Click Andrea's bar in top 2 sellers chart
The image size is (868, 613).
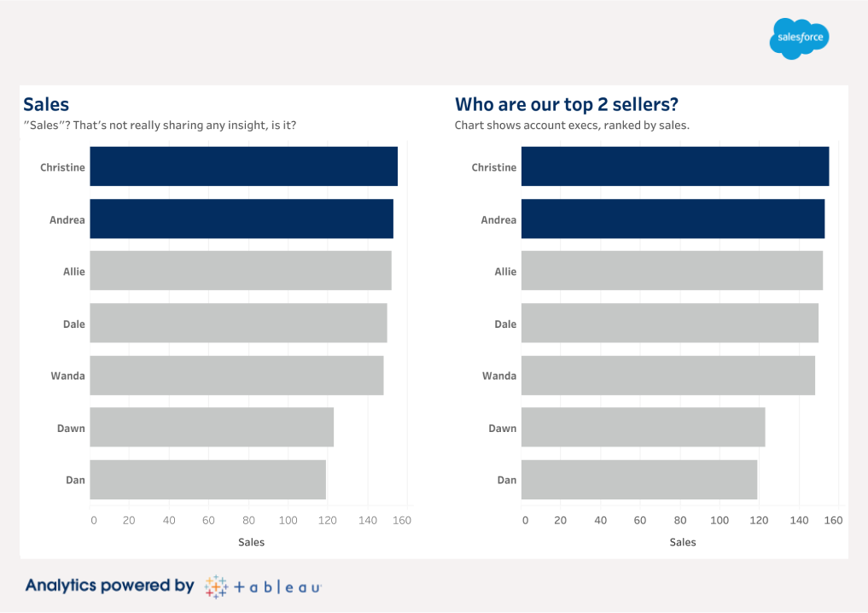click(673, 219)
